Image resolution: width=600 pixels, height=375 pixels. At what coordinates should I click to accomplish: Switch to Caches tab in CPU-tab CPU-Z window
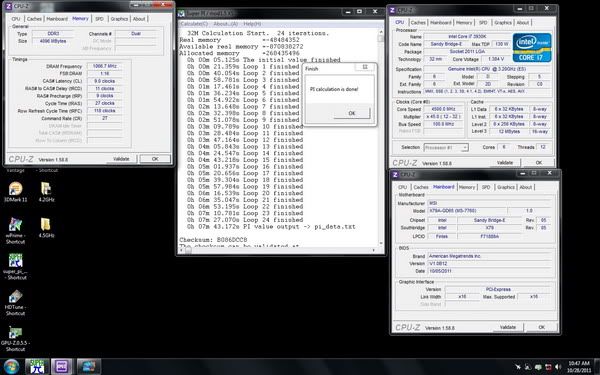[418, 23]
